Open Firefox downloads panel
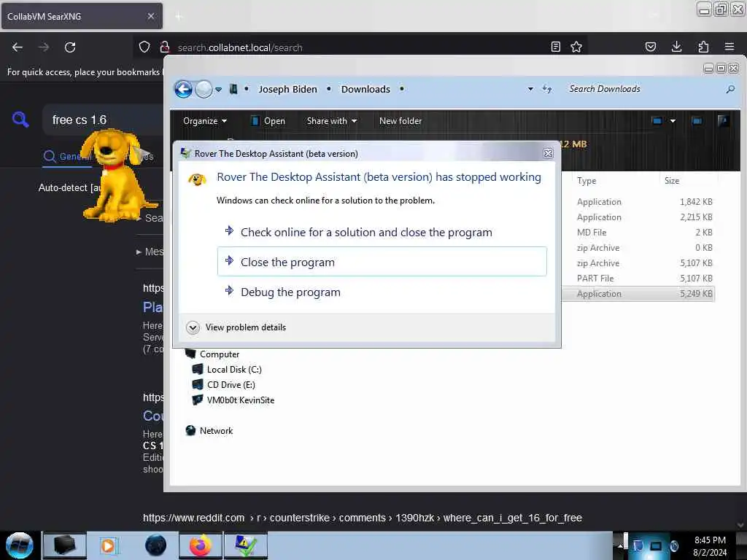 click(676, 47)
